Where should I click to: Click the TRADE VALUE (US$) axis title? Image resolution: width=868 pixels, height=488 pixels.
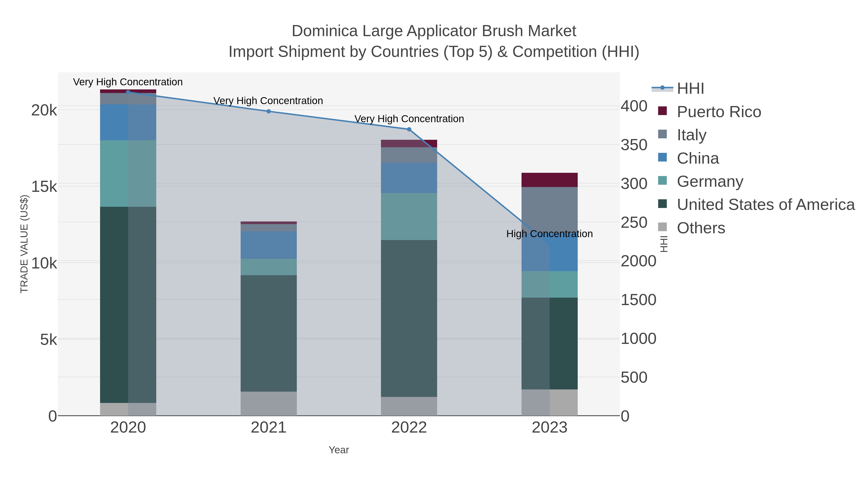(24, 244)
